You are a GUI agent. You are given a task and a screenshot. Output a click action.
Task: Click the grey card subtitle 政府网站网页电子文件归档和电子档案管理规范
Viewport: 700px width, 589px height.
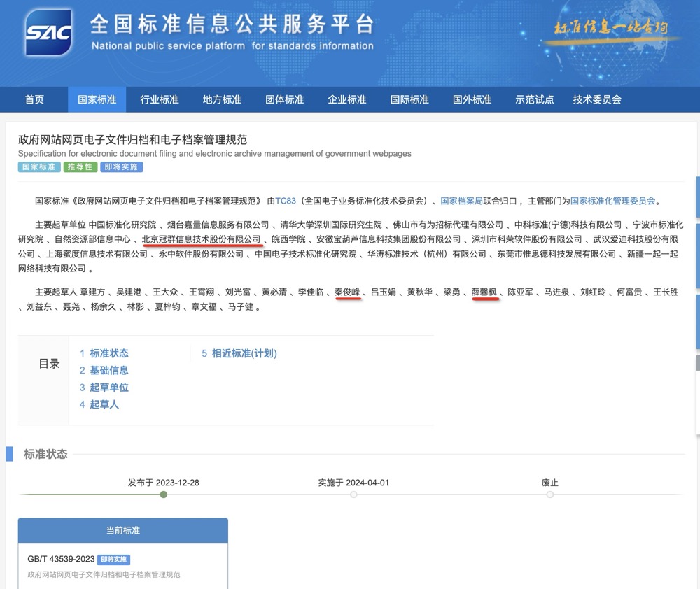[x=104, y=575]
